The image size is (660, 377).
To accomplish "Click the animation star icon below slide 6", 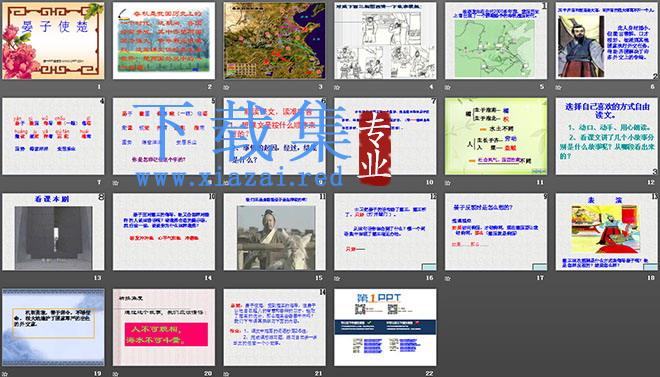I will tap(559, 88).
